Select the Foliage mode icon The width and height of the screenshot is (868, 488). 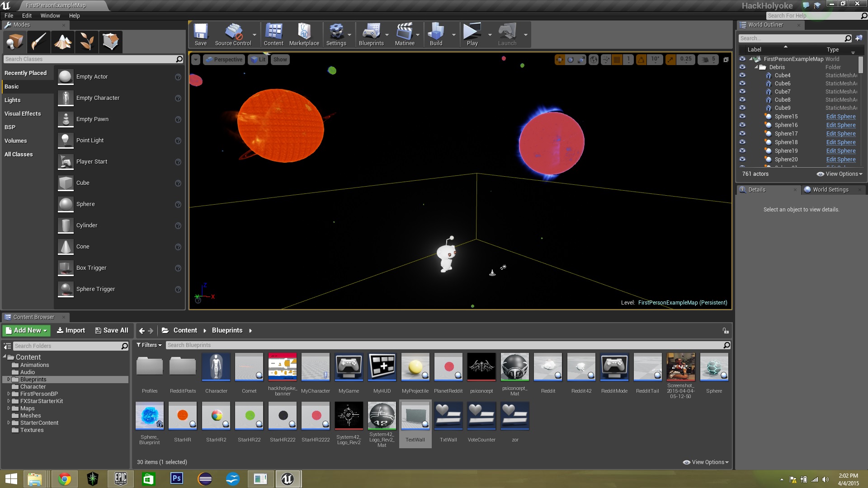(87, 42)
